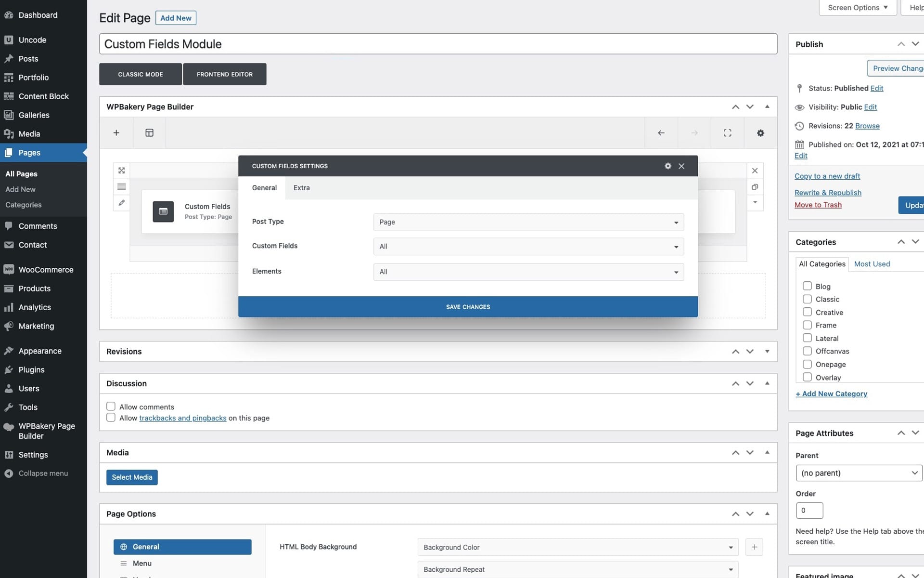Check the Blog category
The image size is (924, 578).
click(807, 286)
